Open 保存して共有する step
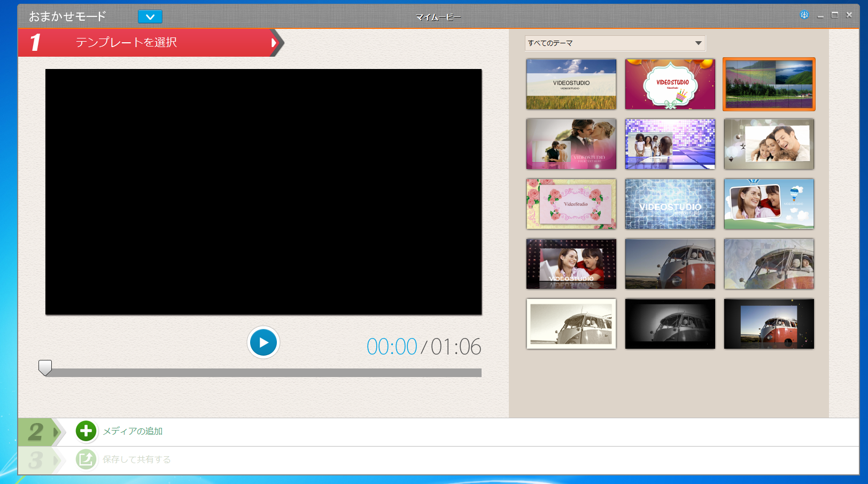 [137, 459]
